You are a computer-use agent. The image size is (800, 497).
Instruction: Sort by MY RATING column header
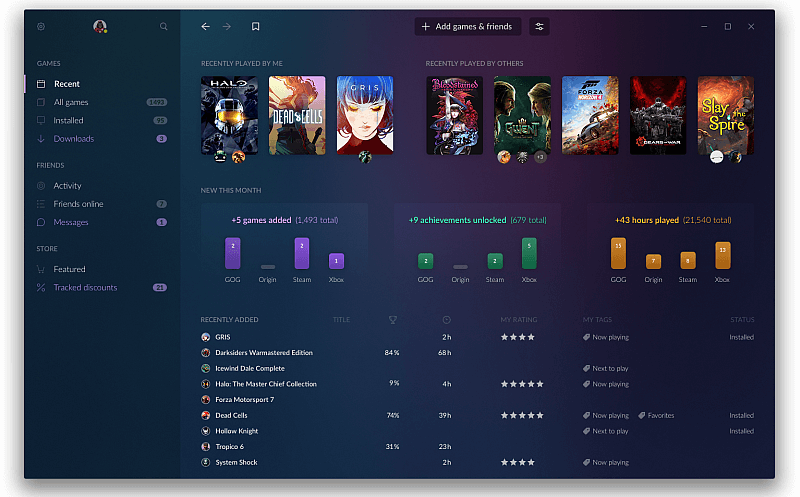coord(519,320)
